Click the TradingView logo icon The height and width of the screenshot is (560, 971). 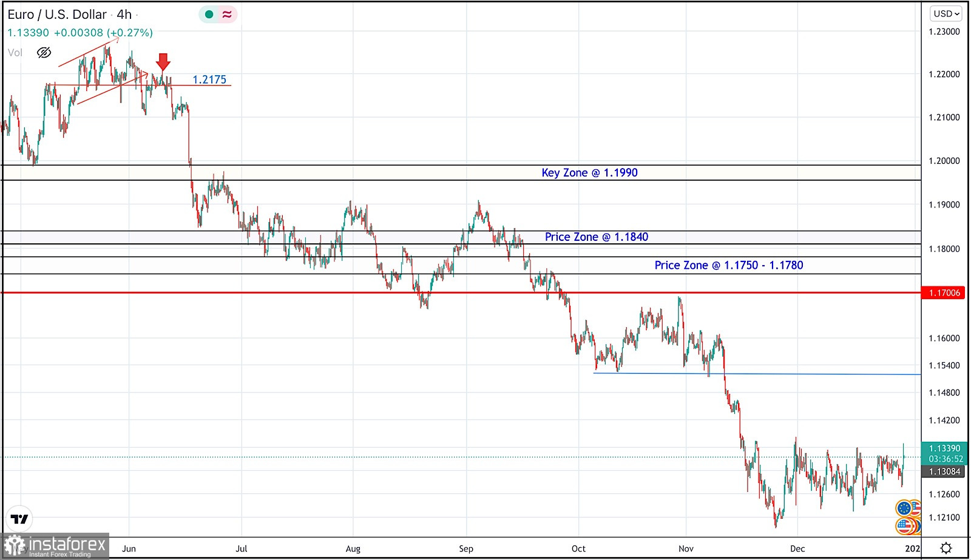click(19, 519)
